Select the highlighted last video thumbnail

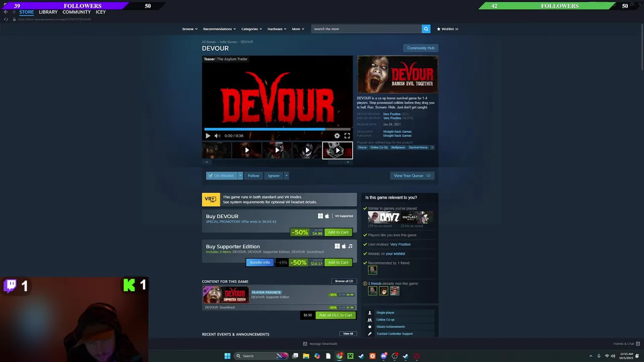pyautogui.click(x=338, y=150)
